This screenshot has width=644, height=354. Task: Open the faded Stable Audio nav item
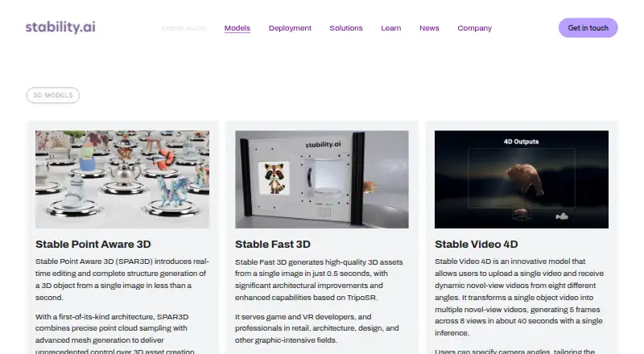(184, 28)
